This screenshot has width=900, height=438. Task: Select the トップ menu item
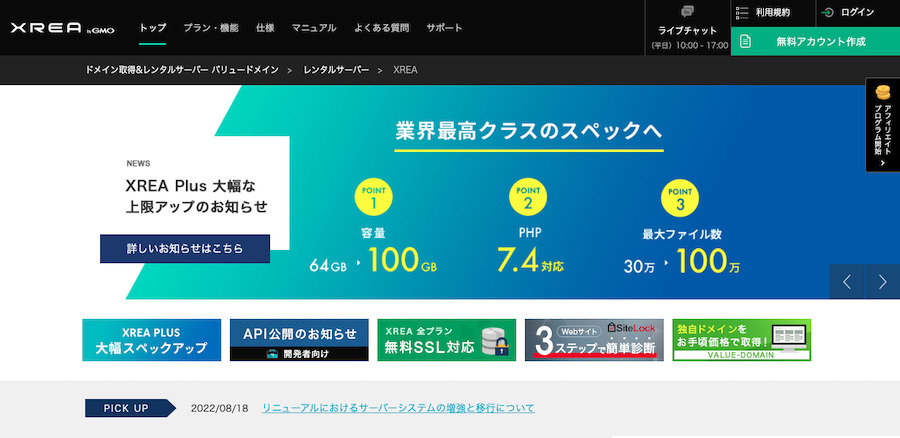coord(153,28)
